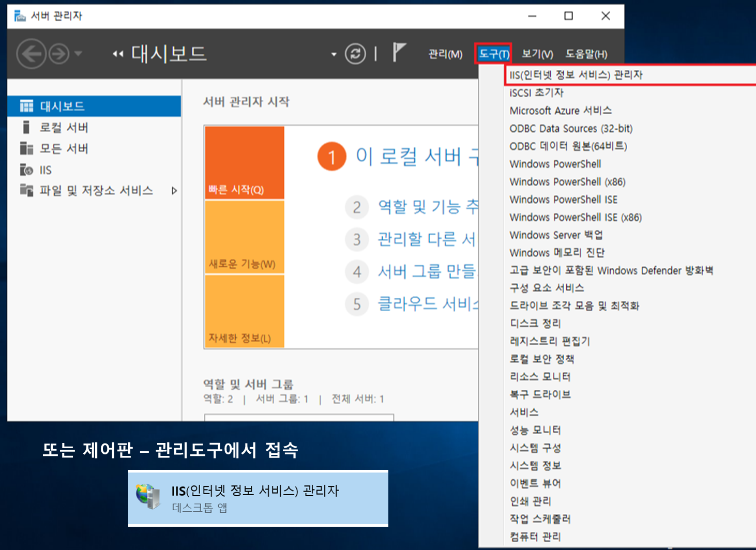Viewport: 756px width, 550px height.
Task: Open the 관리(M) menu
Action: (x=445, y=54)
